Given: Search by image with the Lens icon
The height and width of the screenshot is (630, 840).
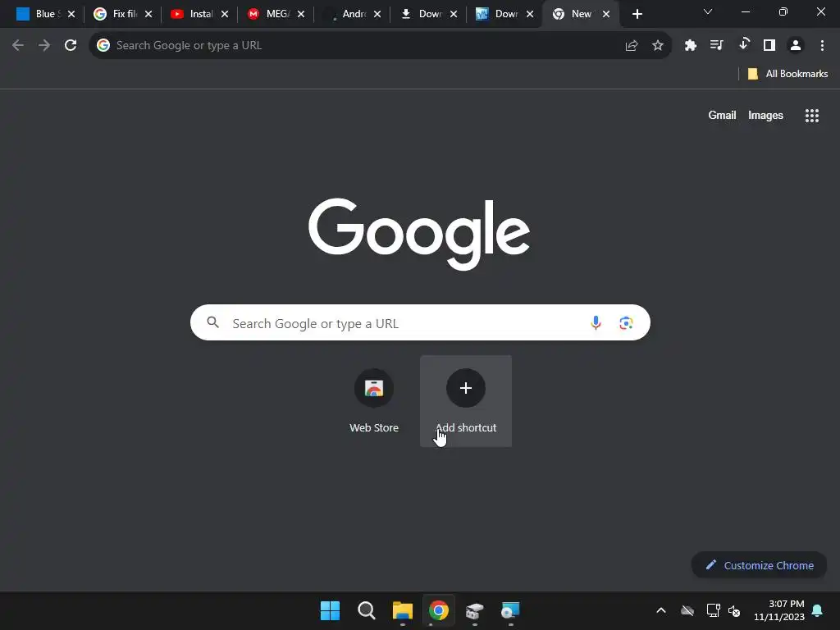Looking at the screenshot, I should [x=626, y=323].
